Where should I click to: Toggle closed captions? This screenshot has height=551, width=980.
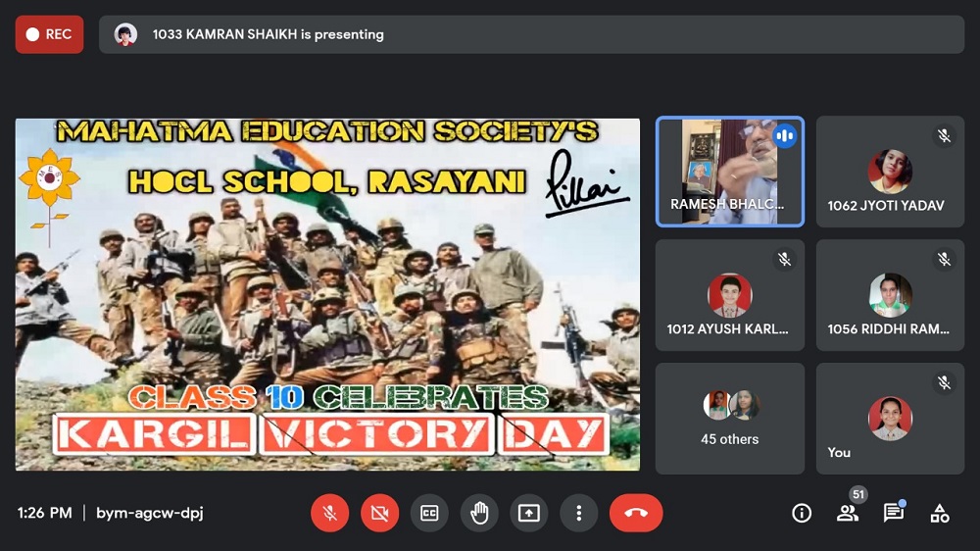point(429,513)
